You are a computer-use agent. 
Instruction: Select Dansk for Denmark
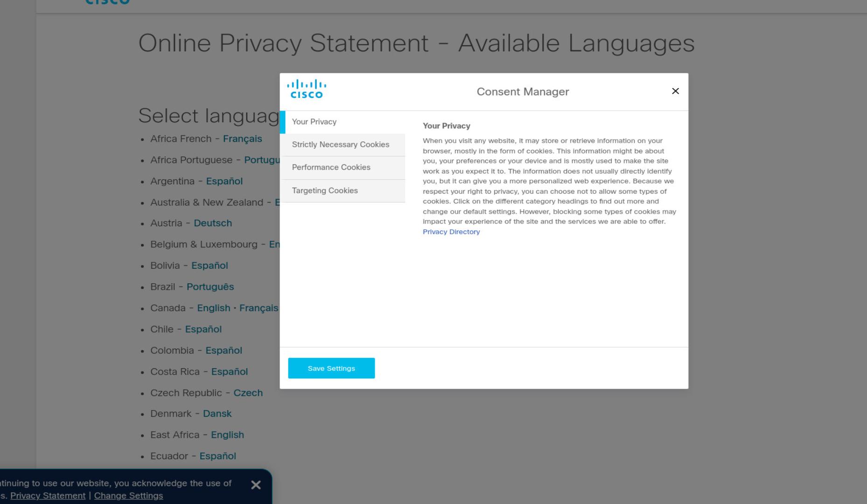pos(217,414)
